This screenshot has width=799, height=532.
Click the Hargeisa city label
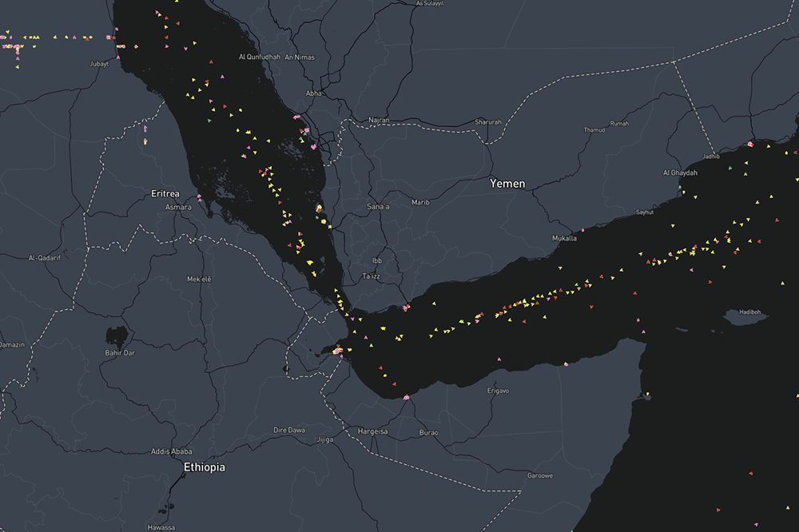coord(372,431)
